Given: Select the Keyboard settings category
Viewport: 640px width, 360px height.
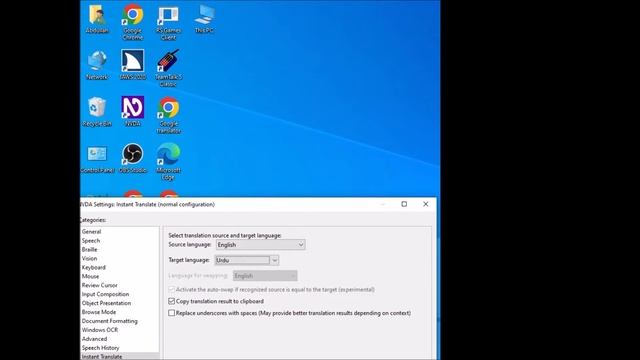Looking at the screenshot, I should pos(93,267).
